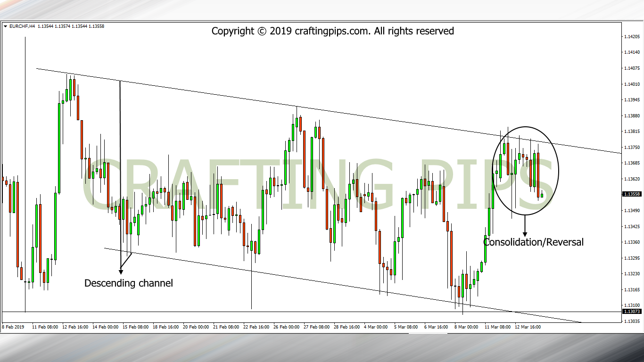Click the 'Consolidation/Reversal' text label
Screen dimensions: 644x362
coord(533,242)
